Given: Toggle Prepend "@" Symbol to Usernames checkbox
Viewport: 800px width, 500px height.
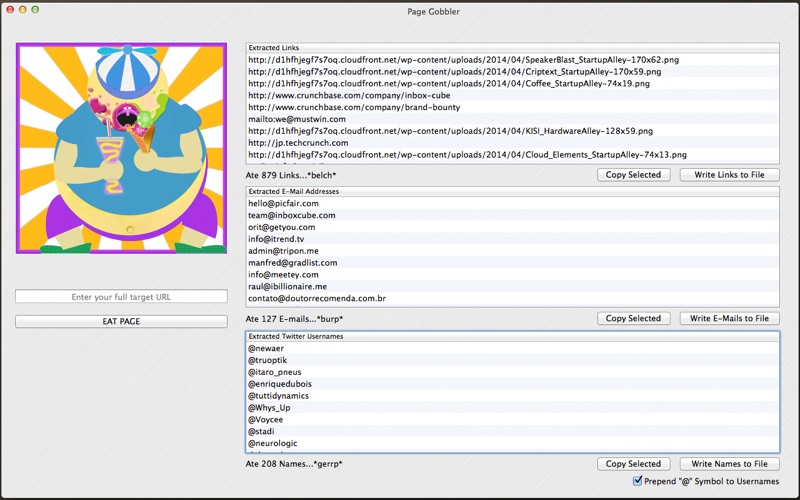Looking at the screenshot, I should 637,481.
